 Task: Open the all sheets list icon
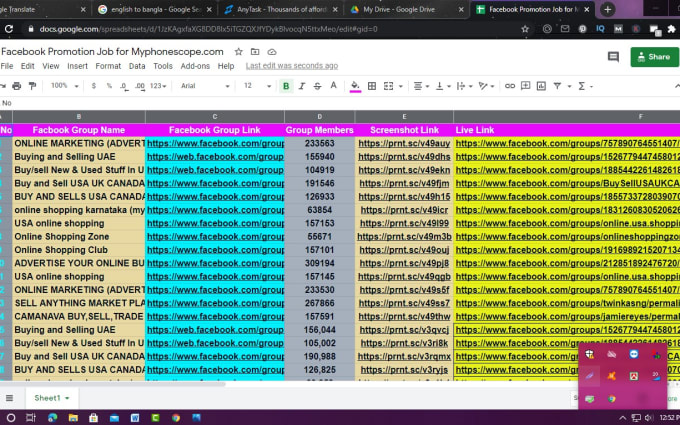(10, 398)
